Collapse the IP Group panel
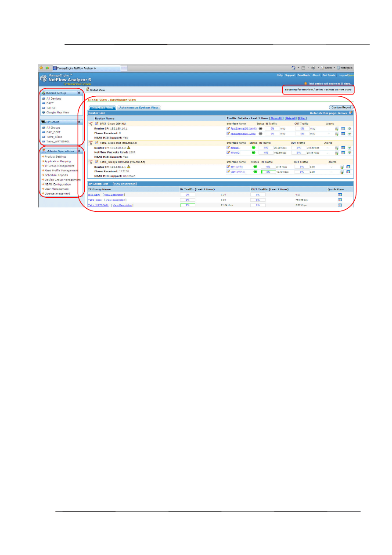The height and width of the screenshot is (555, 392). pyautogui.click(x=79, y=122)
